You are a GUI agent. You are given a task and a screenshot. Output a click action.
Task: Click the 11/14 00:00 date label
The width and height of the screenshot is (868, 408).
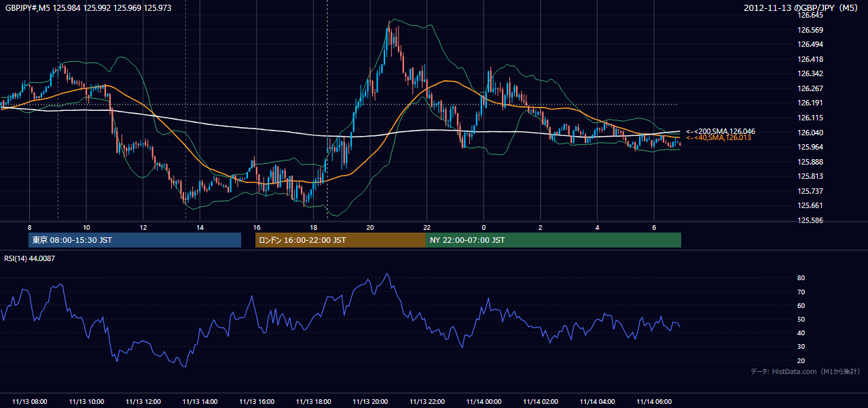coord(484,402)
